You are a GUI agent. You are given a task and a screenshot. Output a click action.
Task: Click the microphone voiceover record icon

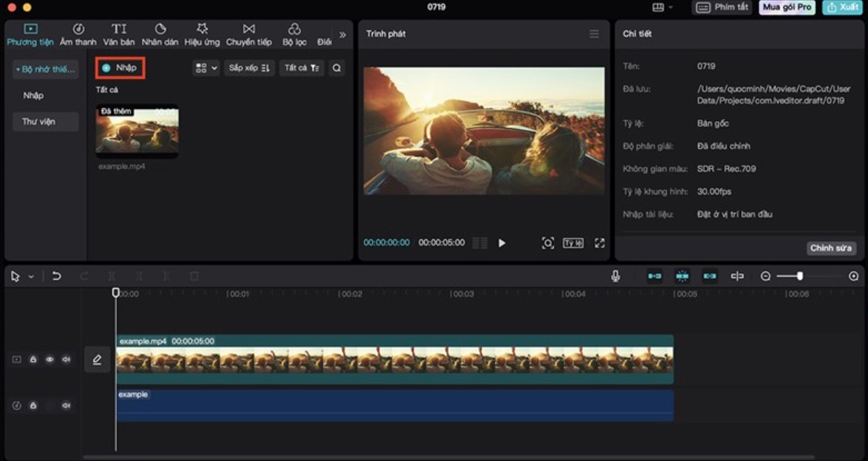tap(615, 276)
